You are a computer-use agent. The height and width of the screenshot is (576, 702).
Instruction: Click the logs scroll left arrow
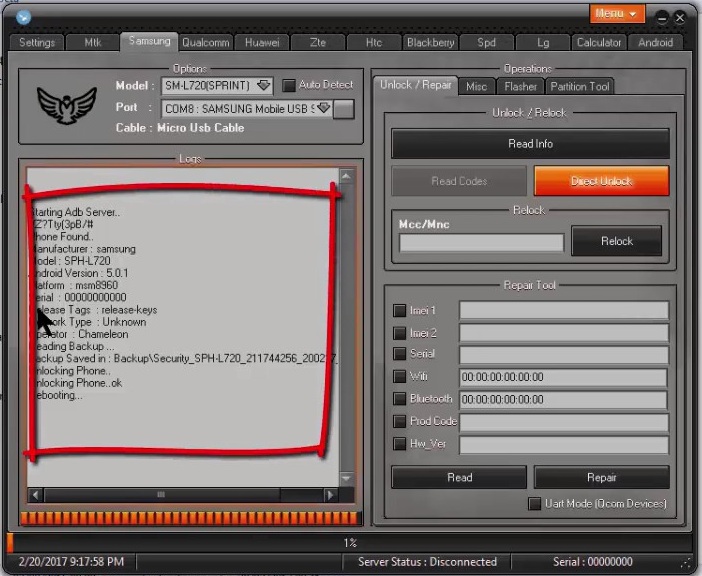click(x=35, y=495)
